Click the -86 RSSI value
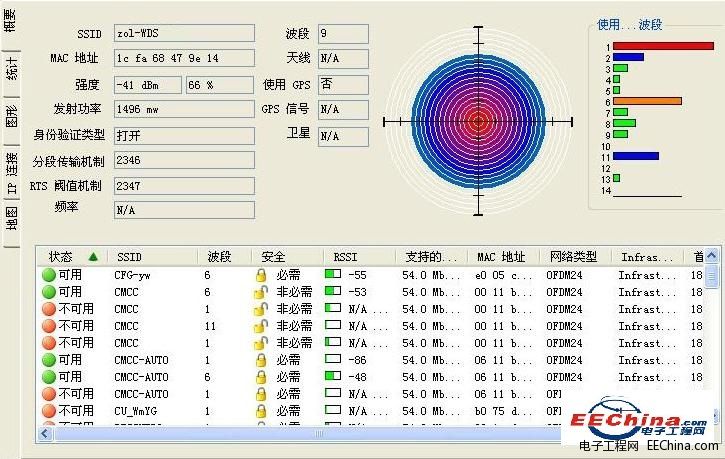 point(357,360)
